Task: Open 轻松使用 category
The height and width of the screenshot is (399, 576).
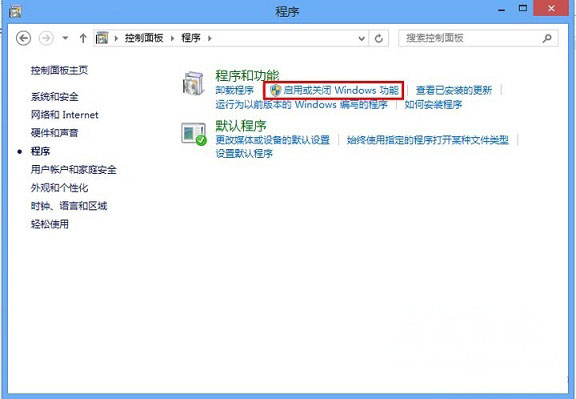Action: [x=50, y=224]
